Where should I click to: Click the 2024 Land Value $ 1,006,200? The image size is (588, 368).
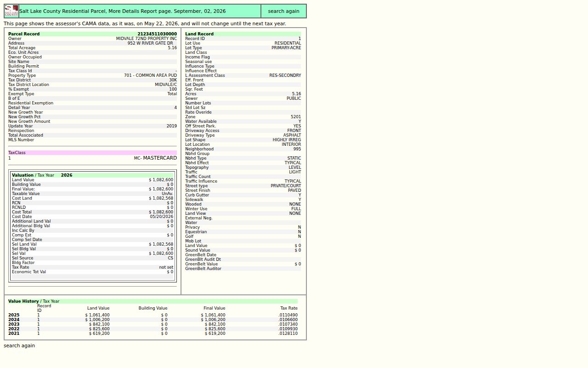pyautogui.click(x=97, y=320)
